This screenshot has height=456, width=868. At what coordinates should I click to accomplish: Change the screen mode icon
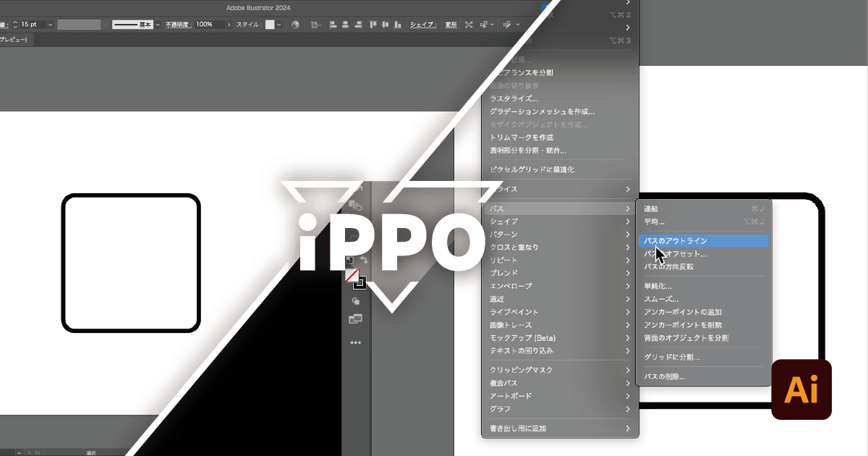pos(355,318)
